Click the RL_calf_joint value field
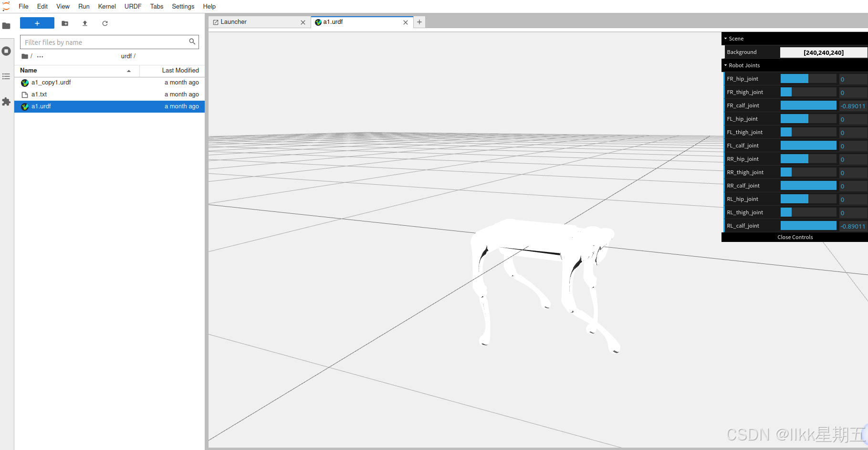 pos(853,226)
